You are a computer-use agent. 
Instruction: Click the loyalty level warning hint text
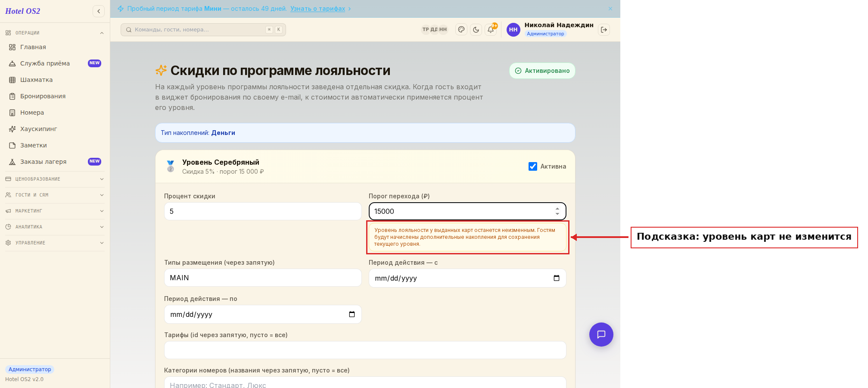pos(467,237)
